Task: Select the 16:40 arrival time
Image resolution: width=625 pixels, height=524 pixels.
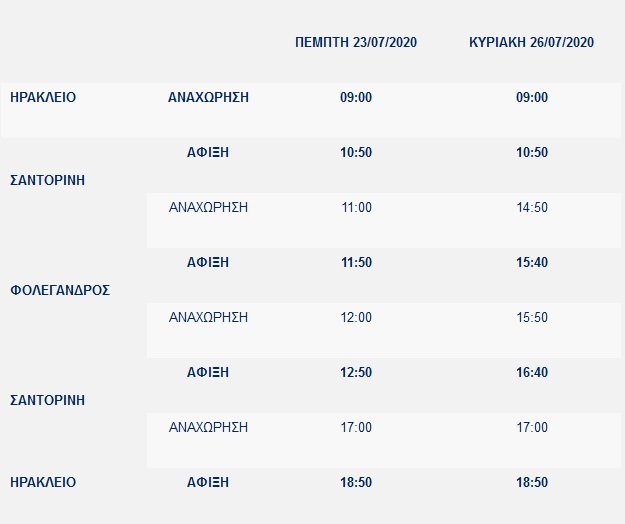Action: pos(532,373)
